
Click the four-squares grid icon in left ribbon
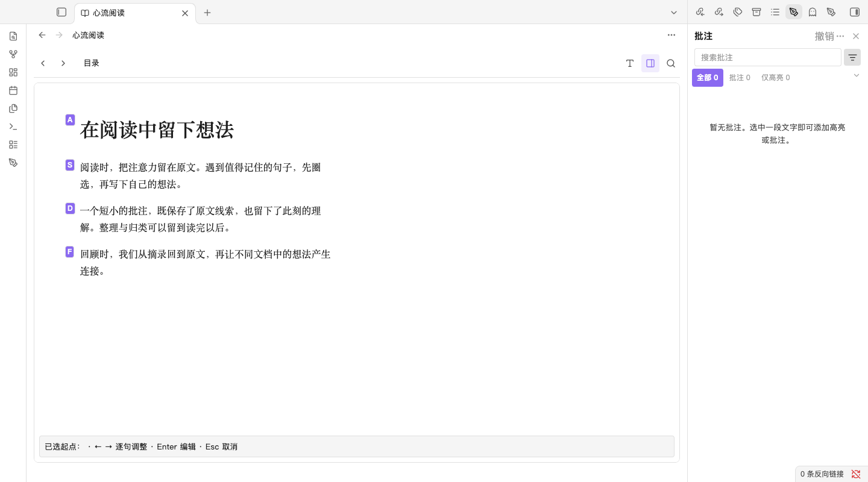click(x=13, y=72)
